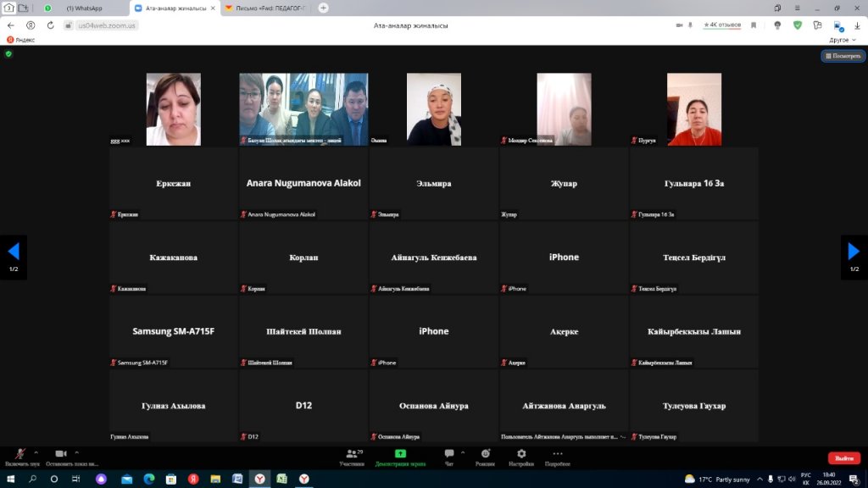
Task: Open Настройки settings gear
Action: (x=521, y=455)
